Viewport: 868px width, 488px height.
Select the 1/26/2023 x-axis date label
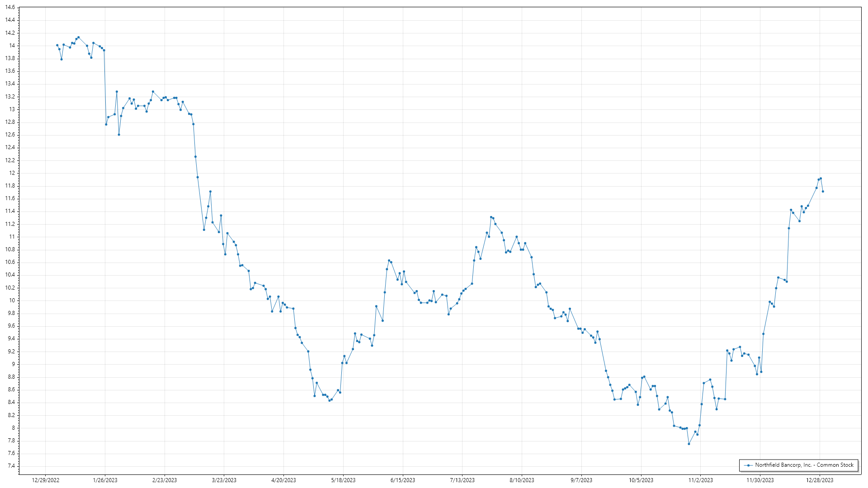[105, 480]
